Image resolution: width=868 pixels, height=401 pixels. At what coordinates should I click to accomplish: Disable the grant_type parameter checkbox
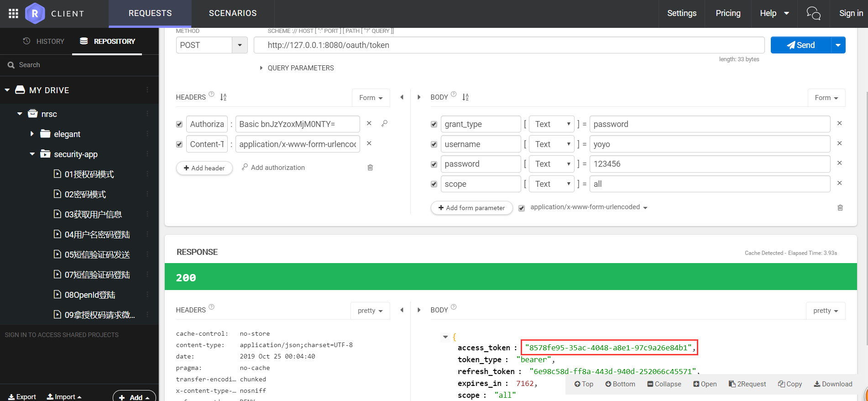(x=434, y=124)
